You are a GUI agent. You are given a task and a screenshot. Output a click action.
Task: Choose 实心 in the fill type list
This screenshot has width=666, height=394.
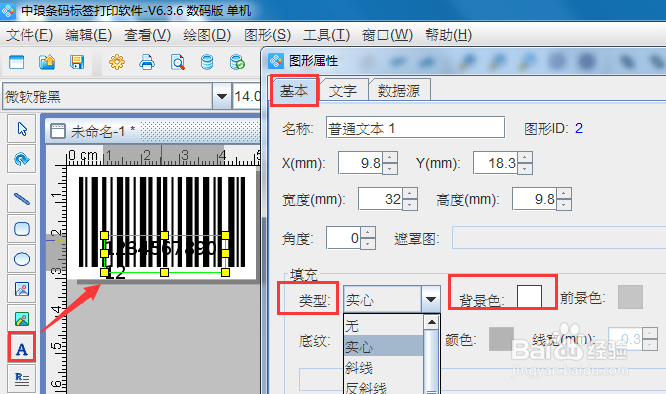[384, 347]
